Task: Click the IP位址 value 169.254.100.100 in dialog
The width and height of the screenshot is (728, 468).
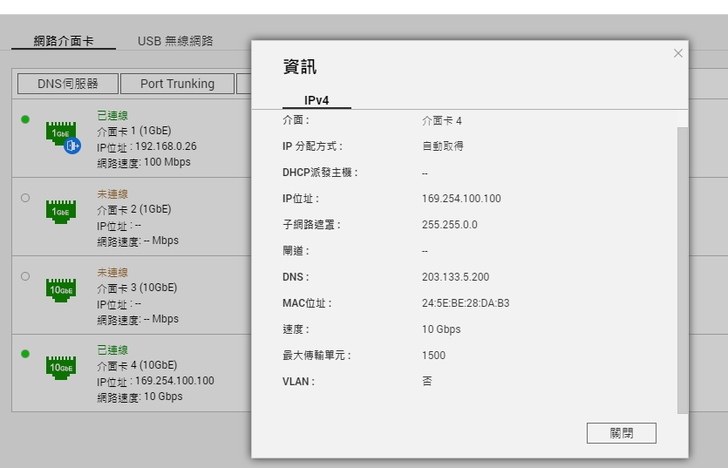Action: [x=462, y=199]
